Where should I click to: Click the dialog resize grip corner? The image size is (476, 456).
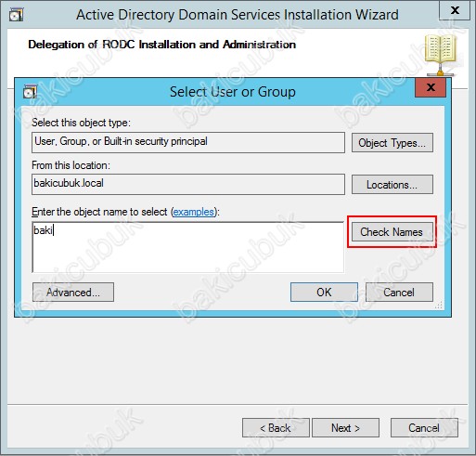(439, 306)
